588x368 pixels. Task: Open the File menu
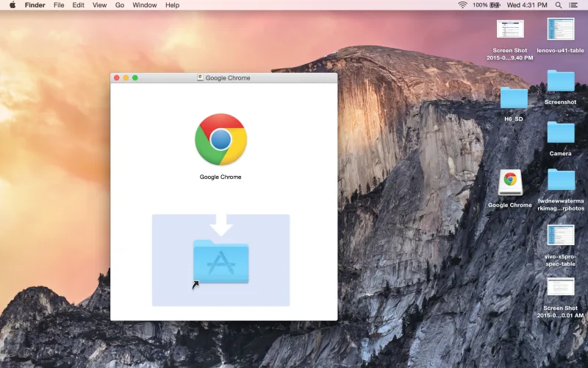[x=59, y=5]
